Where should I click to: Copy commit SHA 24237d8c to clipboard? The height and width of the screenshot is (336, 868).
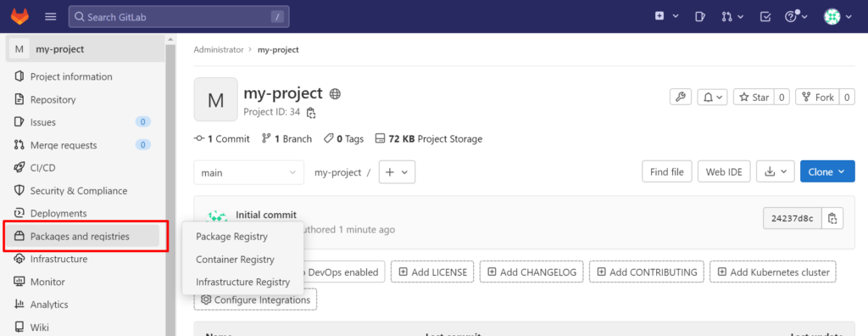pyautogui.click(x=832, y=218)
